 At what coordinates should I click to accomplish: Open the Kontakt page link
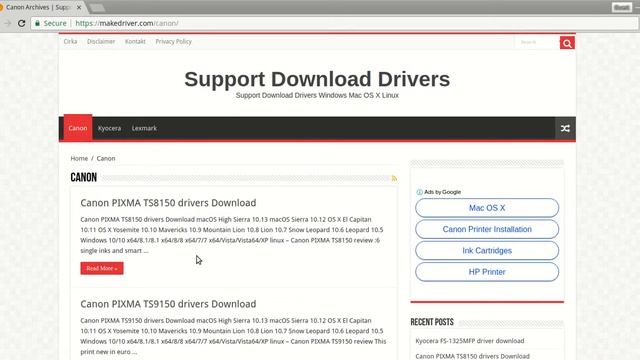click(x=135, y=42)
